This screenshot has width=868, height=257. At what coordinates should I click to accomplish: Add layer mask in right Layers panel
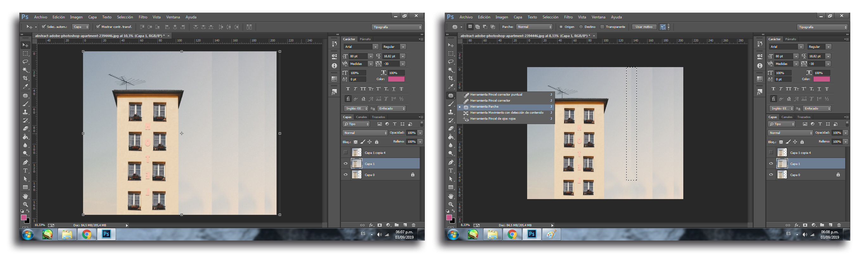pyautogui.click(x=805, y=225)
